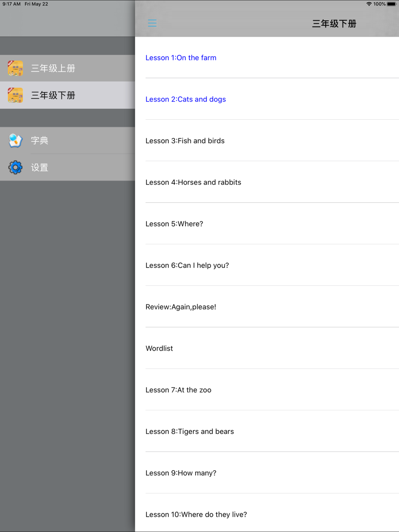
Task: Tap the hamburger menu icon
Action: coord(152,23)
